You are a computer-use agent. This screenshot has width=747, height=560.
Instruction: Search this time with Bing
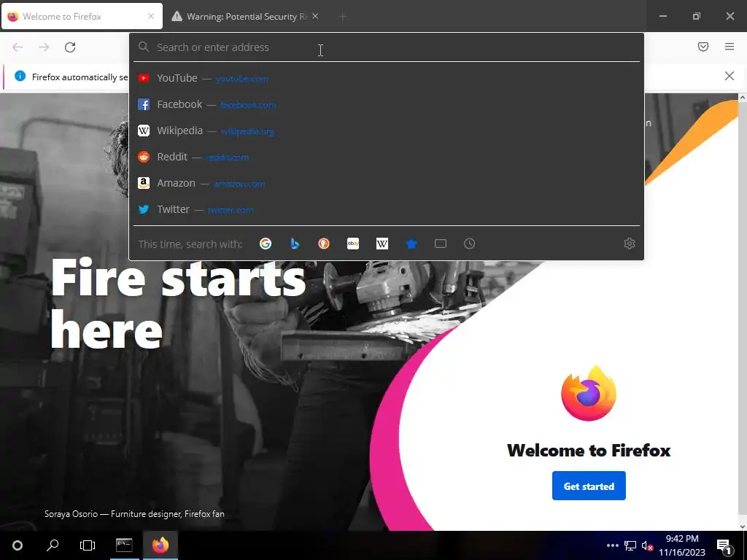(x=295, y=244)
